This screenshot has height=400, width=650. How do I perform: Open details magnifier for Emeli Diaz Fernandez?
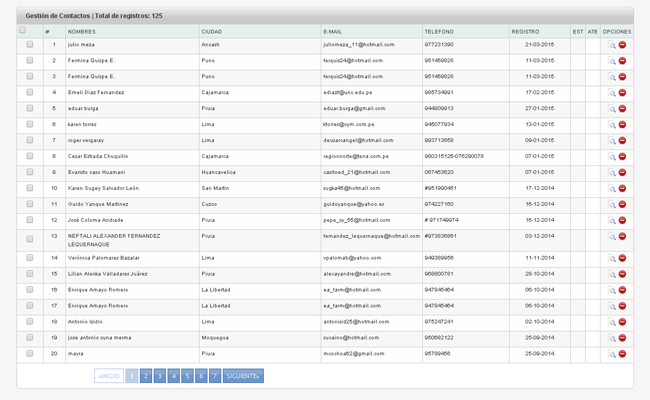(x=612, y=93)
